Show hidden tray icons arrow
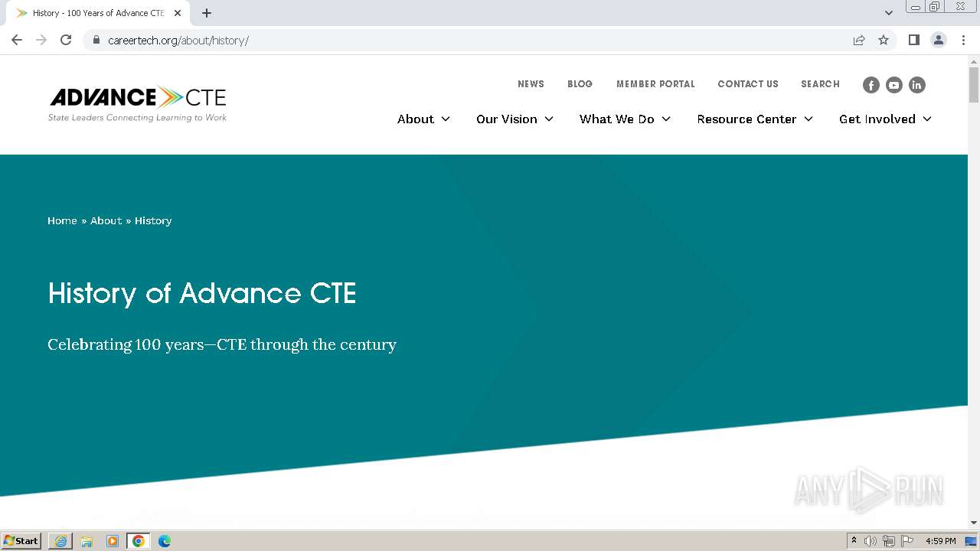 click(854, 541)
